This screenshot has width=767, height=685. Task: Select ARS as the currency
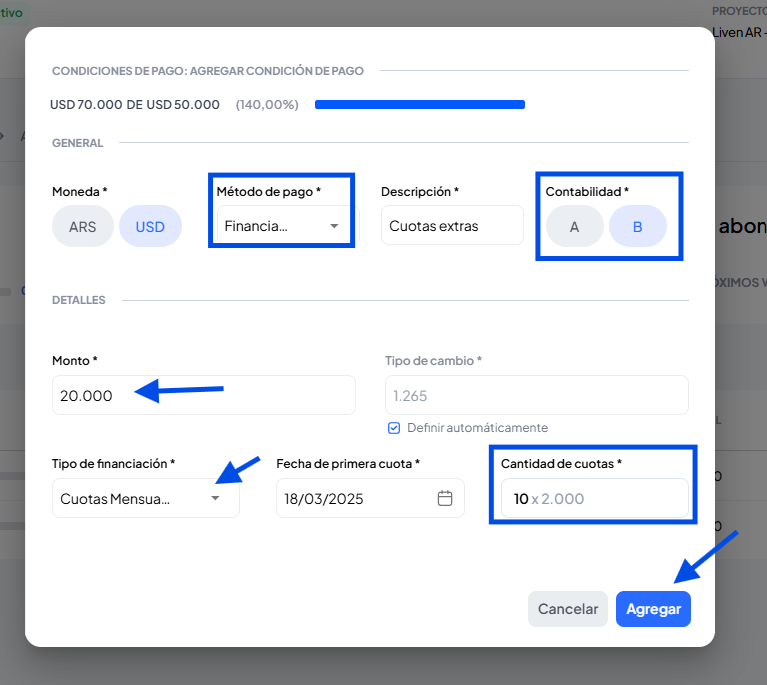83,227
